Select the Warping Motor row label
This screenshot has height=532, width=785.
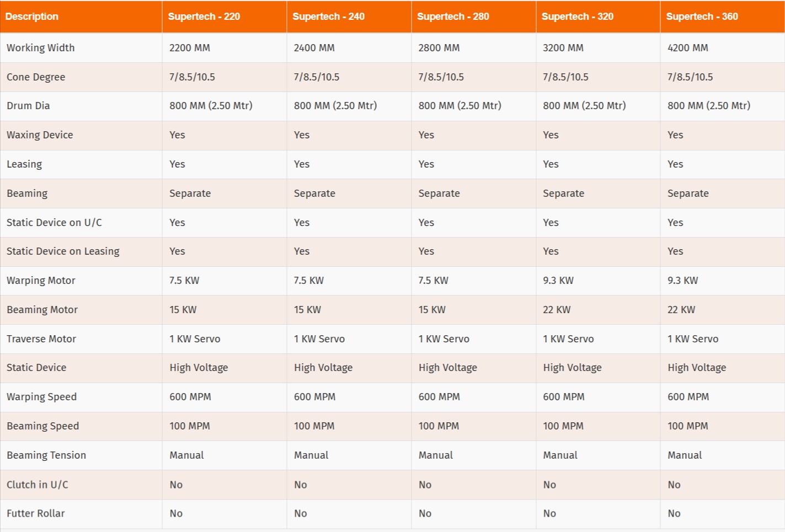(x=41, y=281)
